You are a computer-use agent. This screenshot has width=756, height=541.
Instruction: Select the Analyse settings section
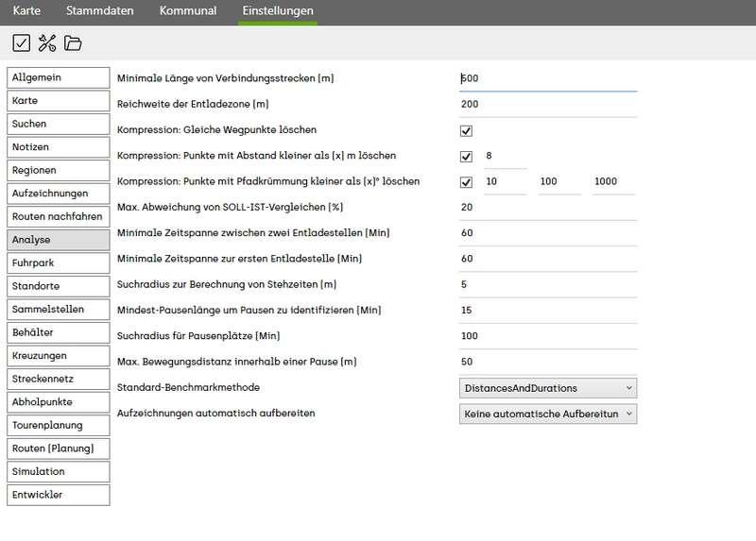tap(59, 240)
